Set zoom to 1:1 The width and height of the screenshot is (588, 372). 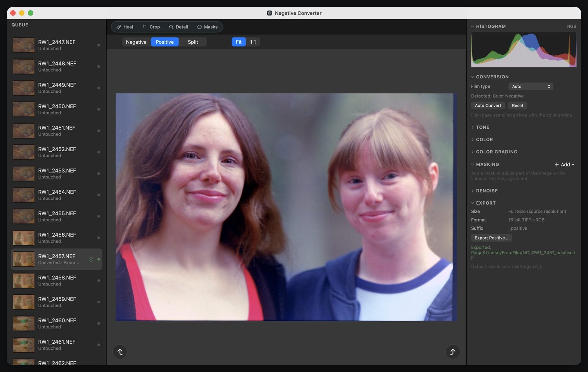pyautogui.click(x=253, y=42)
